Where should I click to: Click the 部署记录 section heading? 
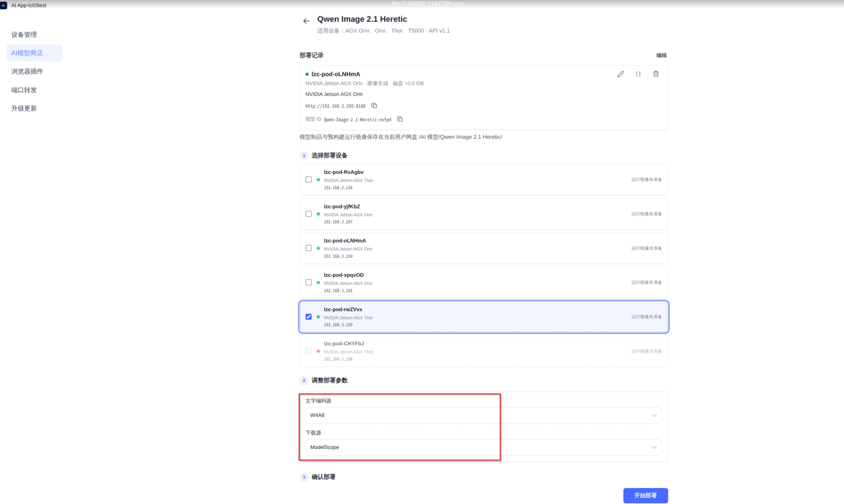click(x=311, y=55)
